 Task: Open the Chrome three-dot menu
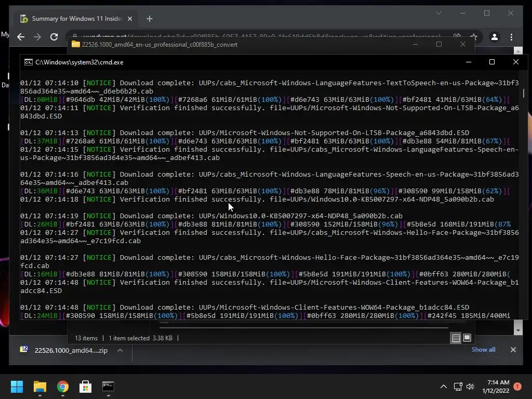(511, 37)
